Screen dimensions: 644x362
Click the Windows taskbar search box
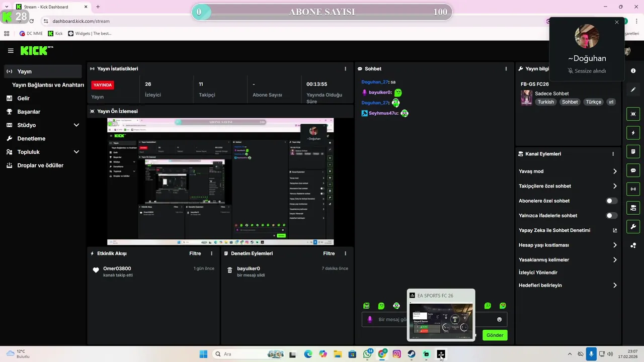[249, 354]
